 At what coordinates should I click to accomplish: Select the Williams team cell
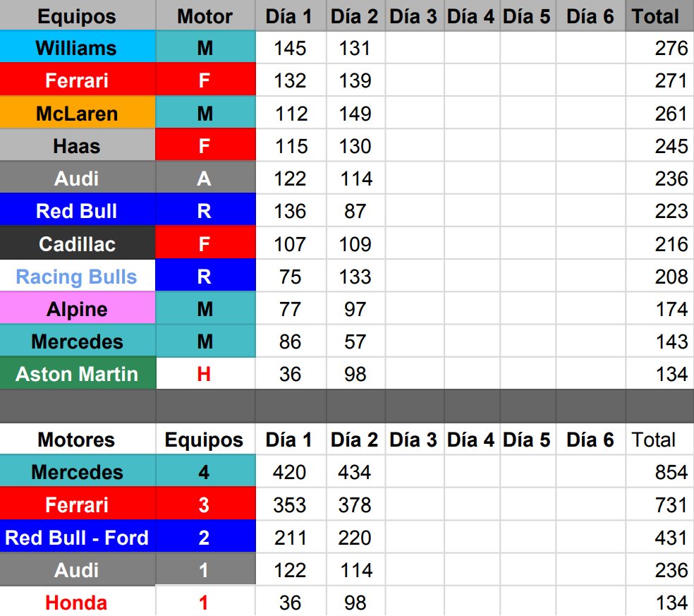[x=78, y=47]
